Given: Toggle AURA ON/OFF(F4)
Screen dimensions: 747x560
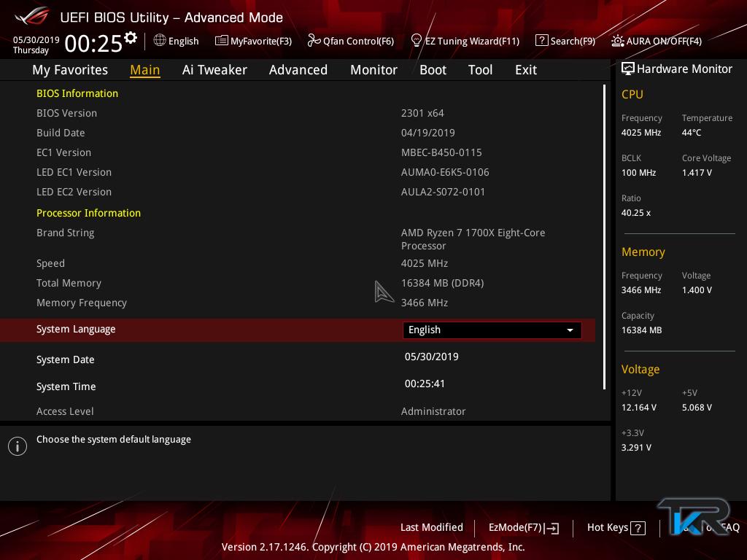Looking at the screenshot, I should pyautogui.click(x=657, y=41).
